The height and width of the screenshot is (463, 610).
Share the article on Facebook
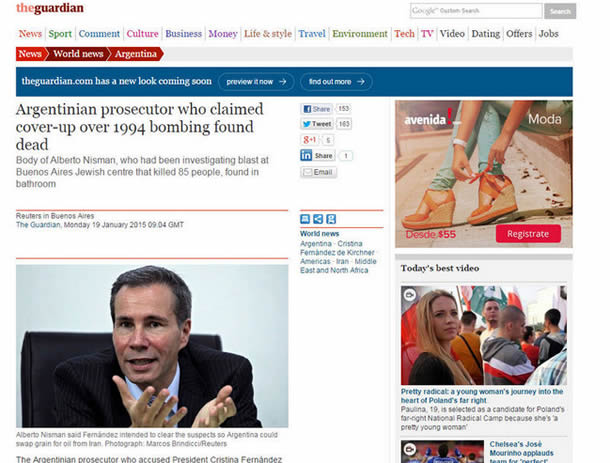coord(317,109)
